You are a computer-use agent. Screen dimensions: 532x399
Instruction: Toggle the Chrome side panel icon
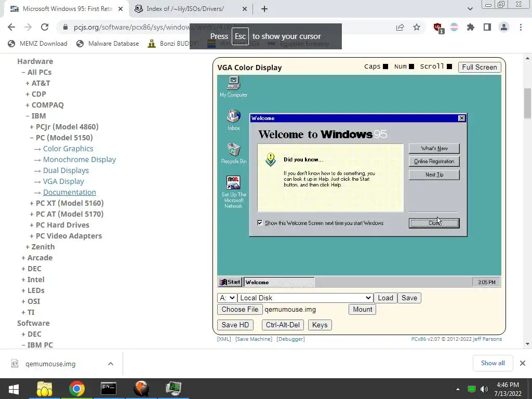click(x=487, y=27)
